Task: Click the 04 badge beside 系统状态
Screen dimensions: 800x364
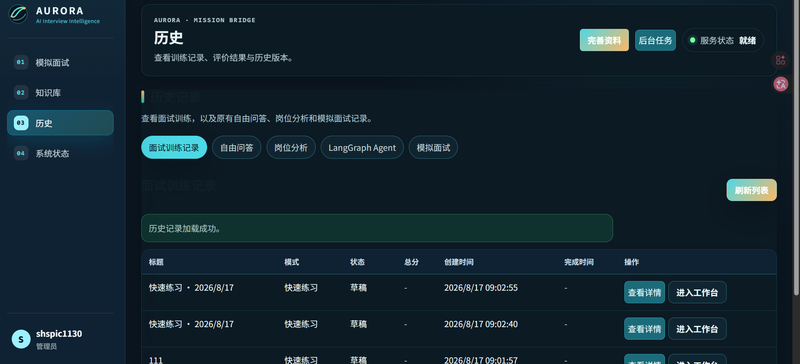Action: pyautogui.click(x=21, y=153)
